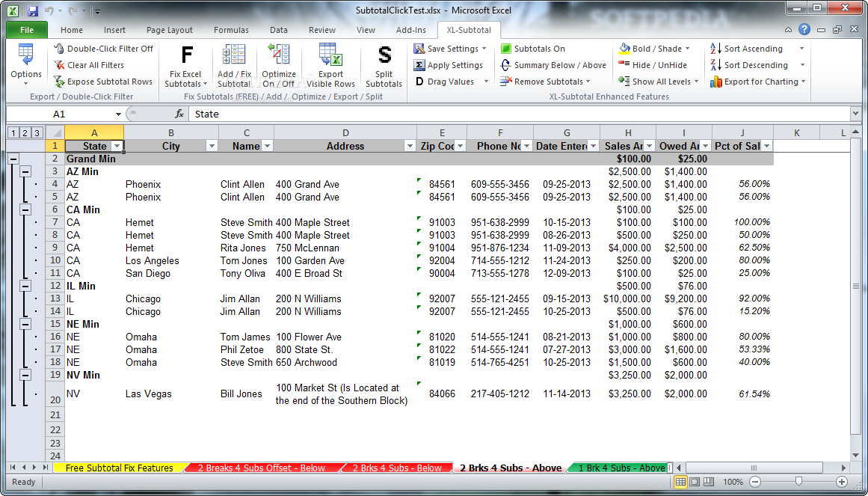Open the File tab
868x496 pixels.
coord(27,30)
